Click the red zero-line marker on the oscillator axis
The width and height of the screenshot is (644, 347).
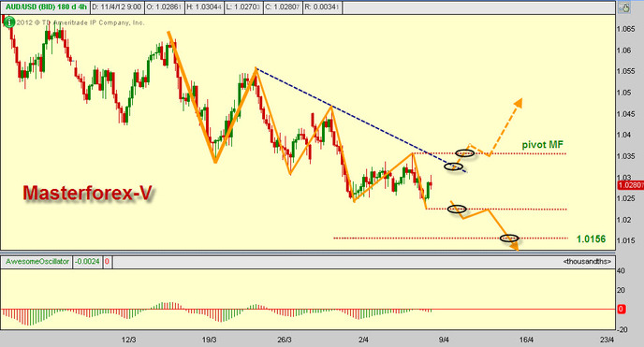coord(622,310)
